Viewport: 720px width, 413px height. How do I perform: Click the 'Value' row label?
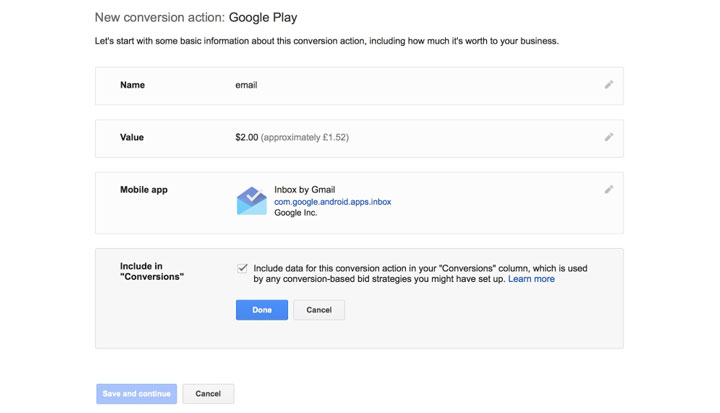[132, 137]
